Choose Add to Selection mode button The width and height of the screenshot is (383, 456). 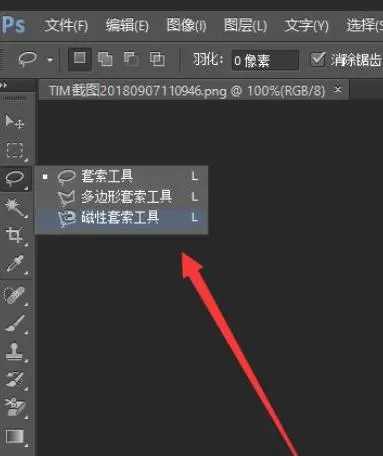pos(105,59)
